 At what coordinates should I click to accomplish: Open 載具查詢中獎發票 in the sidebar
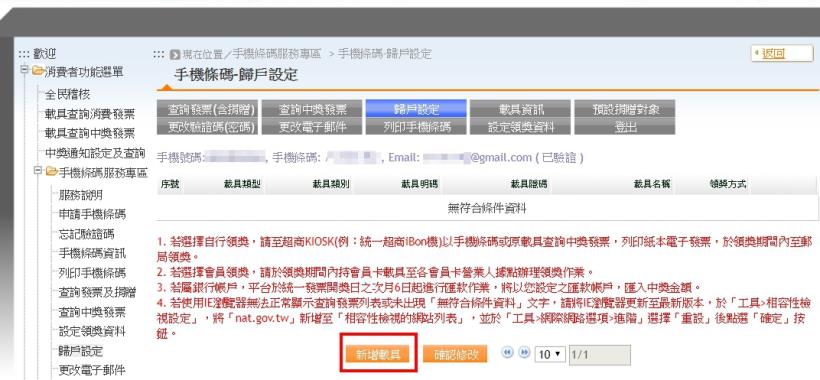89,133
